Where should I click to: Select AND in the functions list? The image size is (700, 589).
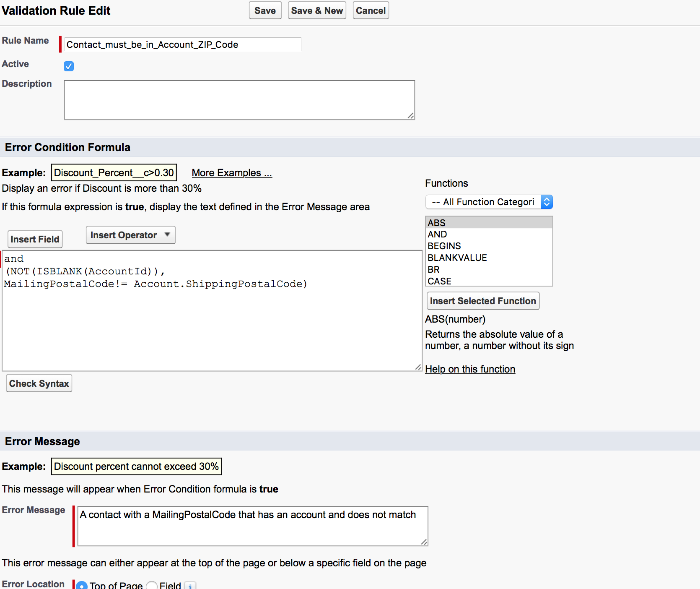coord(437,235)
